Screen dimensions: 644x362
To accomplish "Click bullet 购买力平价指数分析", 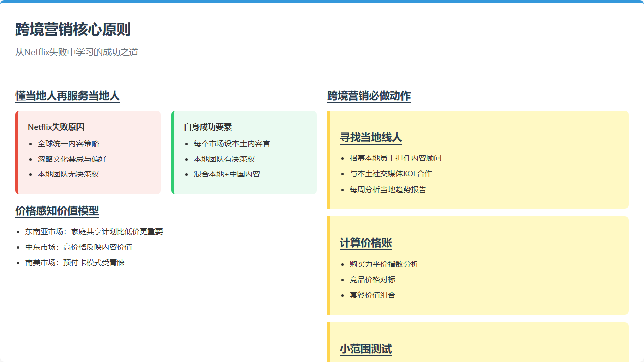I will point(384,264).
